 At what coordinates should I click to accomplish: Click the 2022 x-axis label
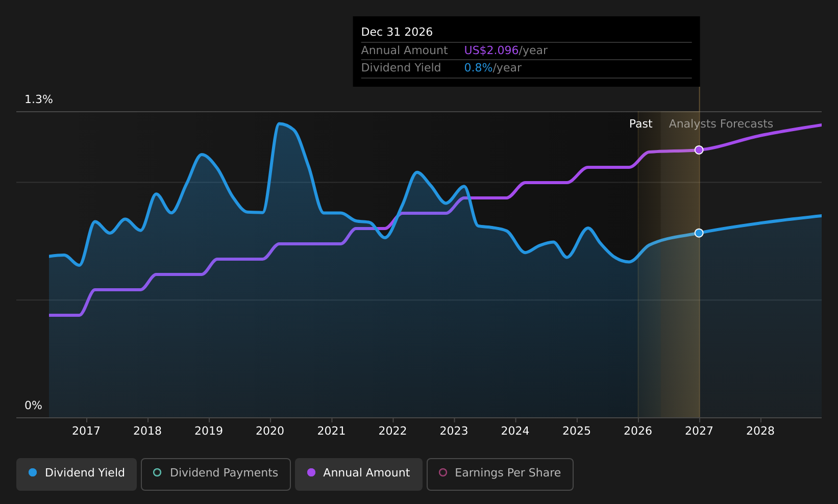coord(392,431)
